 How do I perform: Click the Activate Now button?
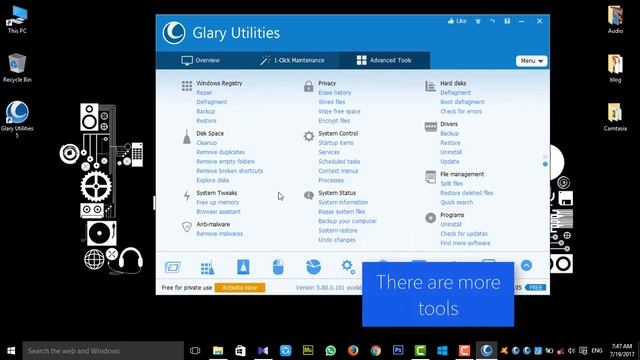(x=240, y=288)
